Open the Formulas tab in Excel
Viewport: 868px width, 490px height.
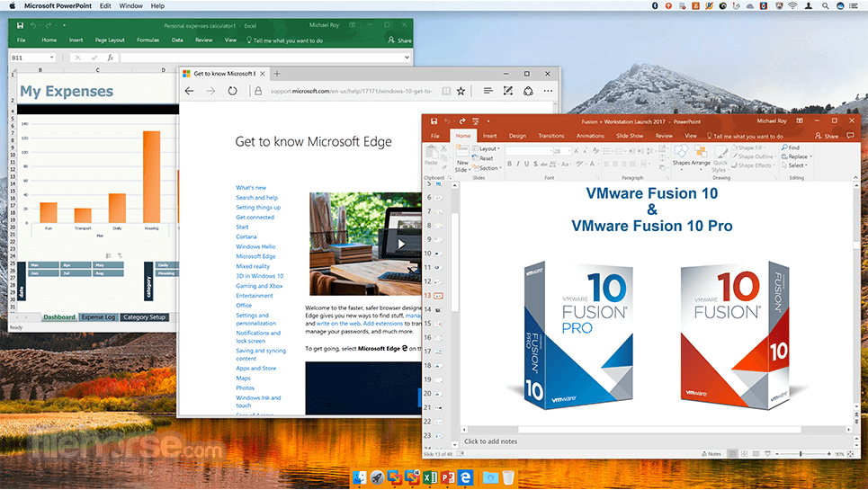tap(148, 40)
